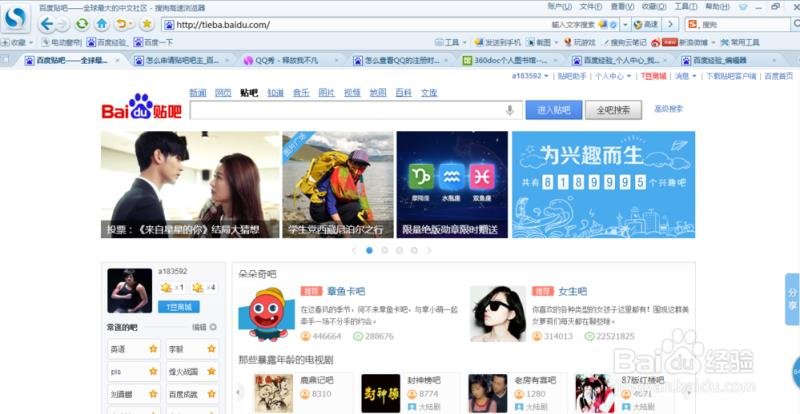Open 常用工具 toolbar item
Image resolution: width=800 pixels, height=414 pixels.
[x=740, y=42]
